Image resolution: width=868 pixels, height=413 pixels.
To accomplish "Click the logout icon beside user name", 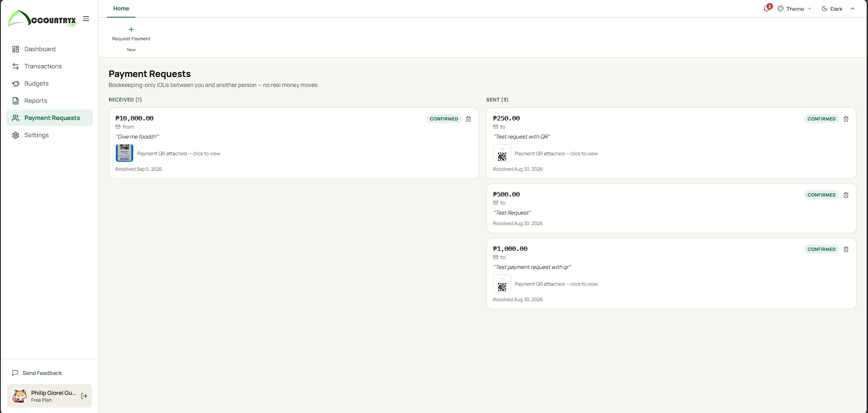I will [84, 396].
